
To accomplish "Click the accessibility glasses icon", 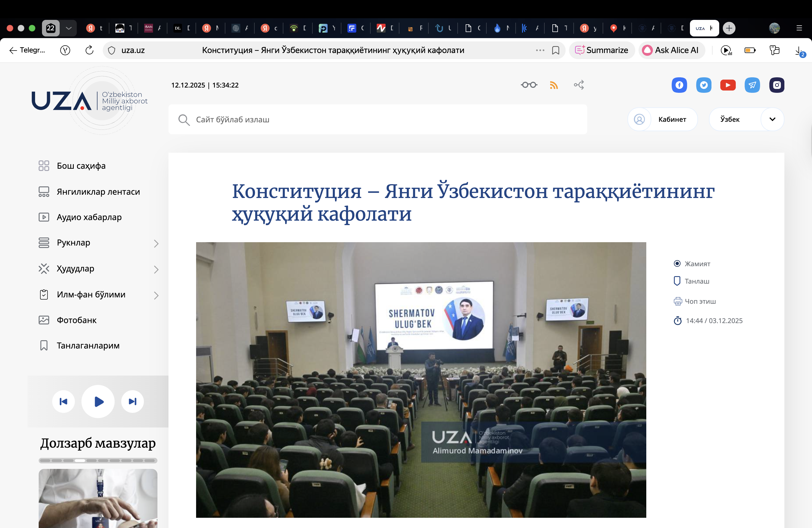I will click(529, 85).
